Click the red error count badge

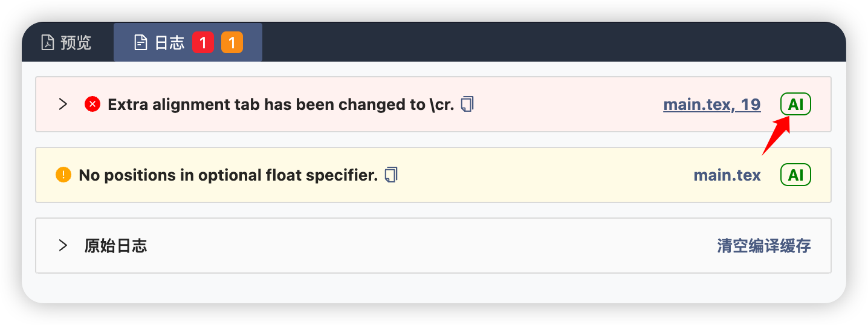[x=202, y=43]
